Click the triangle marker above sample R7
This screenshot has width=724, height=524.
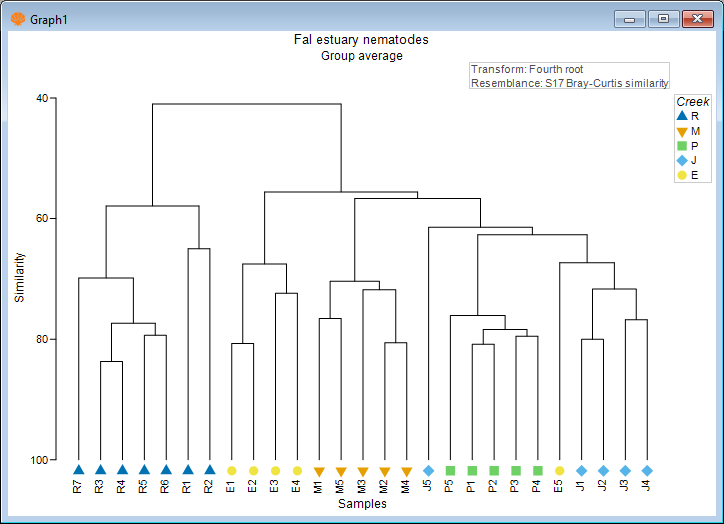point(78,469)
